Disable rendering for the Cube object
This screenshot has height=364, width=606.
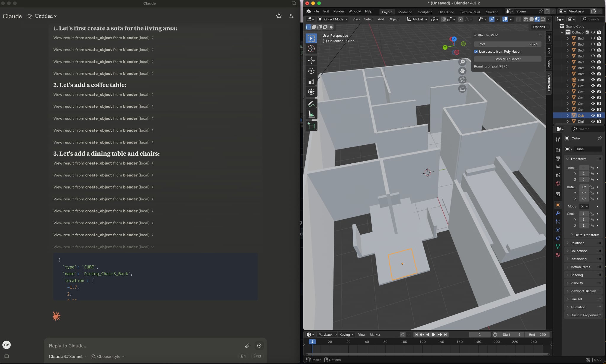(599, 115)
